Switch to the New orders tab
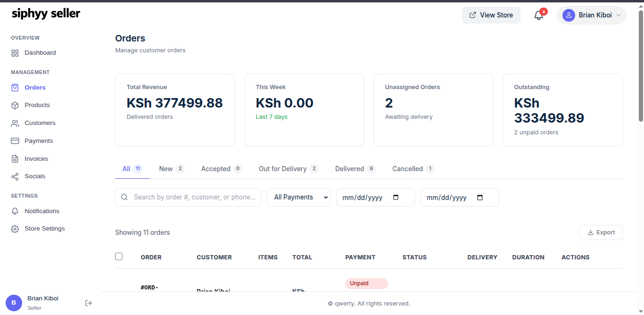644x315 pixels. (172, 169)
